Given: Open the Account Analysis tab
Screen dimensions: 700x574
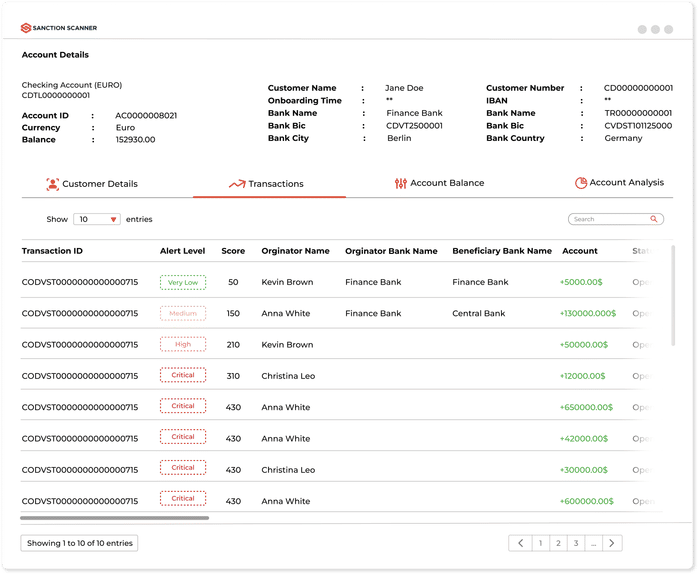Looking at the screenshot, I should click(619, 183).
